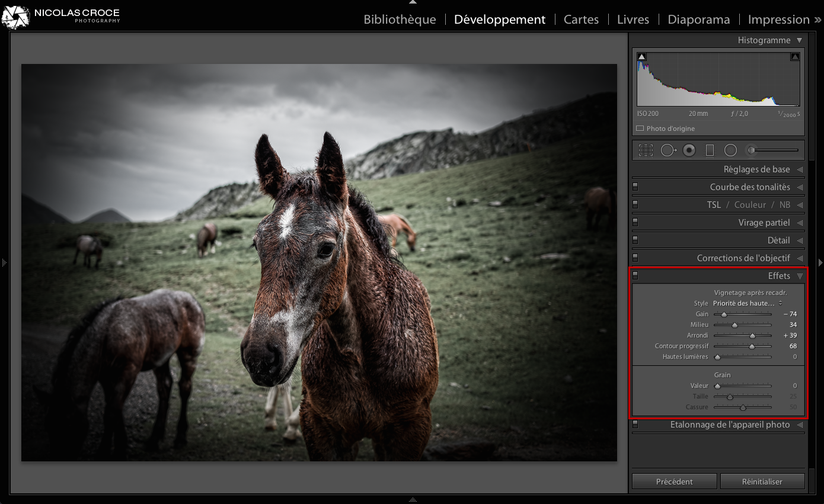Toggle the Détail panel switch
The image size is (824, 504).
636,240
